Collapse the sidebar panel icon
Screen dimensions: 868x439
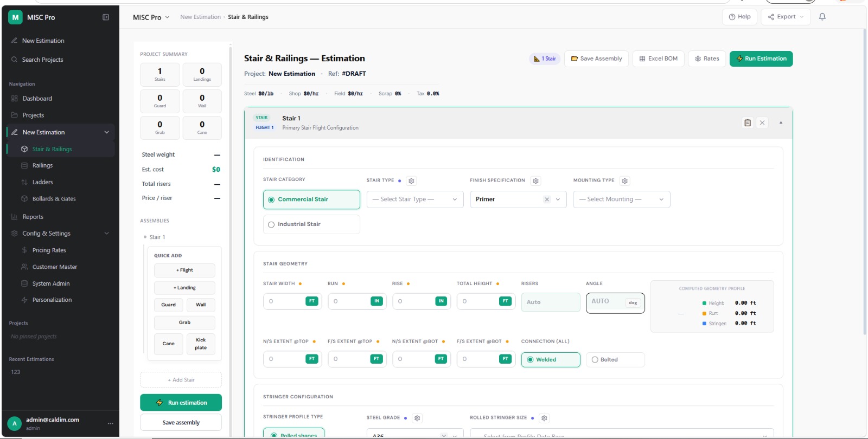click(x=106, y=17)
